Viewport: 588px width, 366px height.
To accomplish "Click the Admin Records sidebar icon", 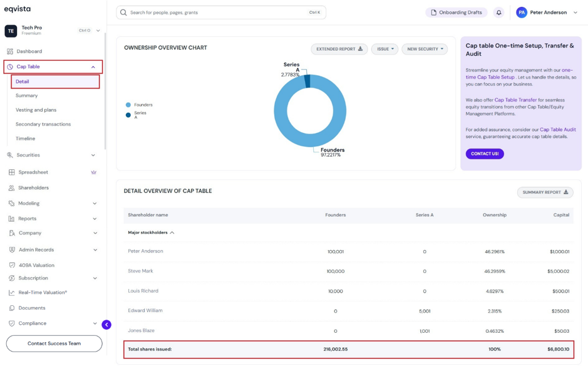I will [x=12, y=249].
